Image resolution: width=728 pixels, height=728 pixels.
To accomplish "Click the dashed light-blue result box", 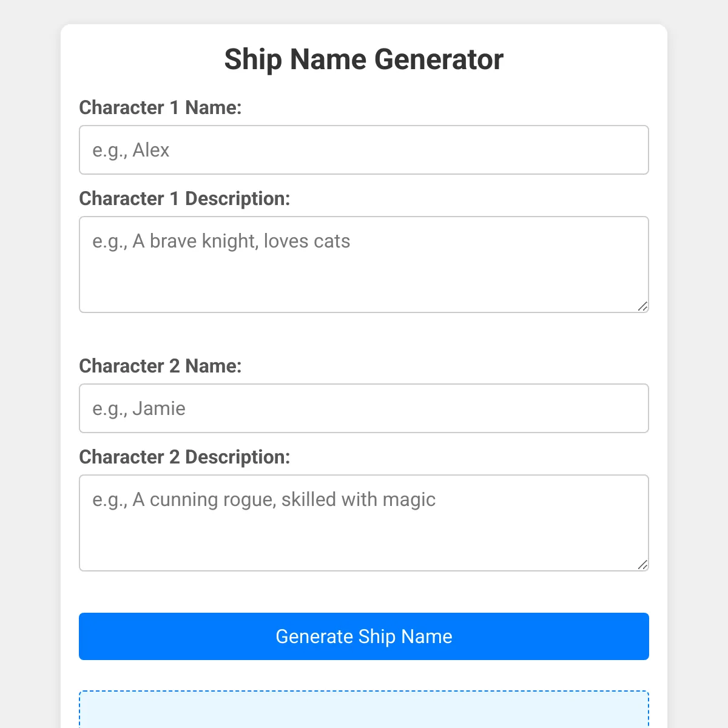I will tap(364, 709).
